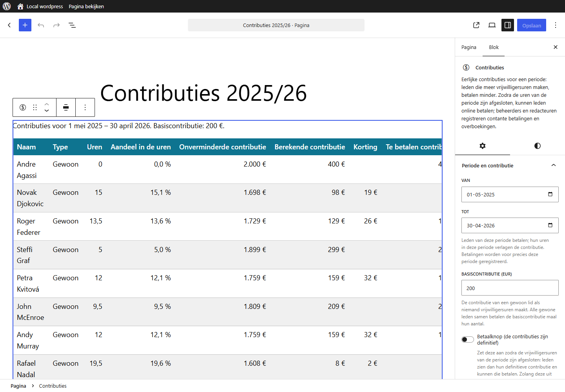Select Pagina in the breadcrumb

(x=18, y=386)
